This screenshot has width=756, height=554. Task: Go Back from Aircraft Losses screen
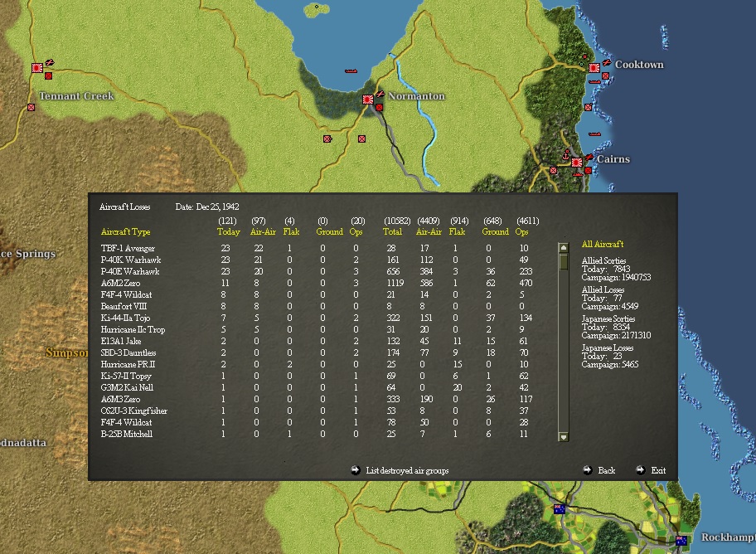pyautogui.click(x=607, y=470)
